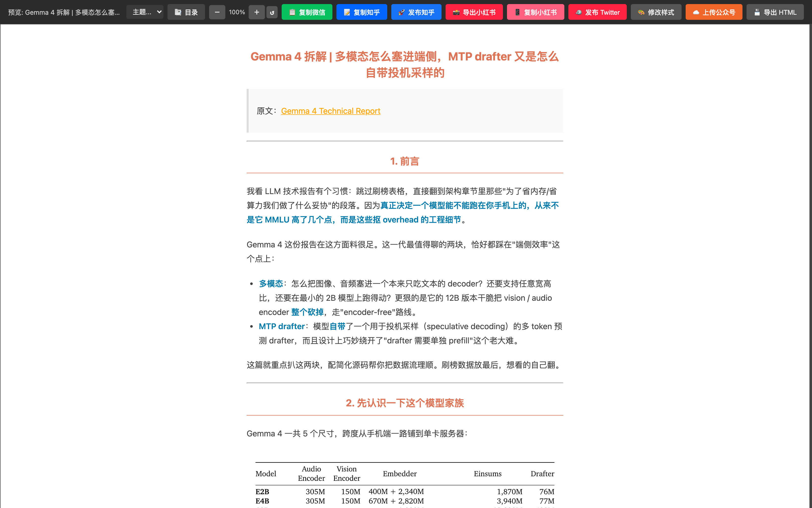Click the 复制知乎 button
The image size is (812, 508).
tap(362, 12)
